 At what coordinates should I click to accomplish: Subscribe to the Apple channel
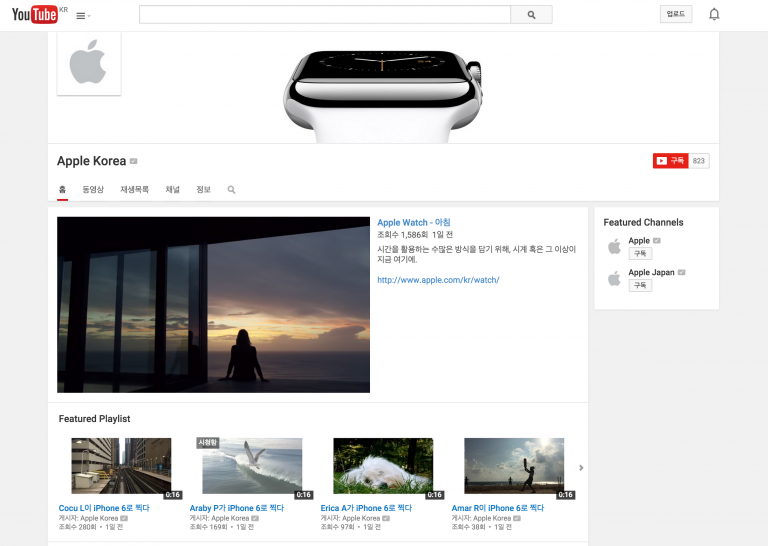click(640, 254)
